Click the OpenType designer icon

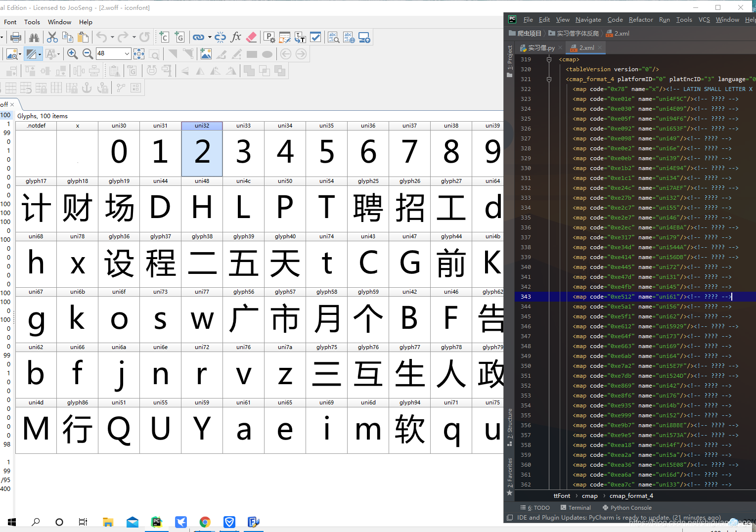tap(285, 38)
